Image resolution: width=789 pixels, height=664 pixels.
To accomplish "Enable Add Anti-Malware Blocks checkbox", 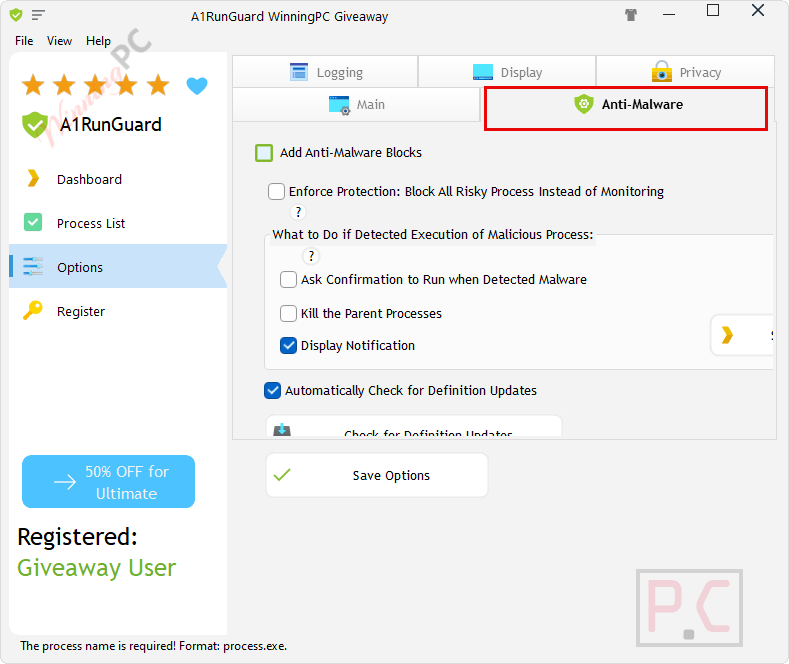I will [x=264, y=153].
